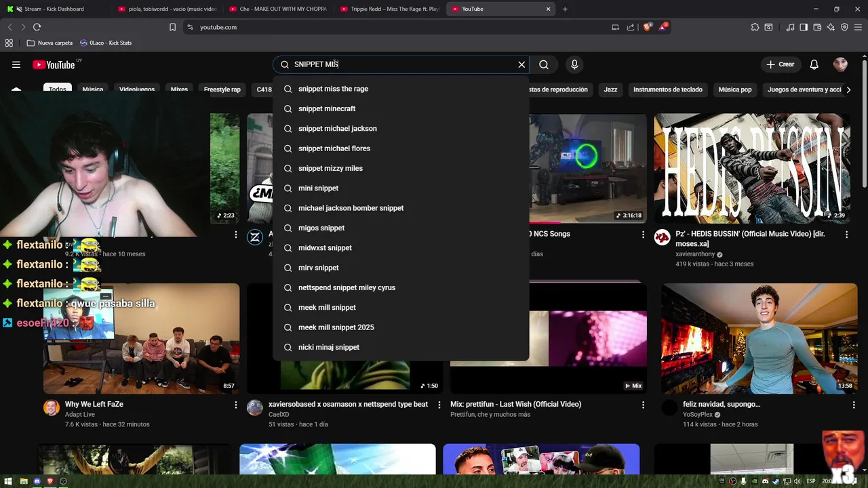Open Brave Shields lion icon
Screen dimensions: 868x488
coord(648,27)
